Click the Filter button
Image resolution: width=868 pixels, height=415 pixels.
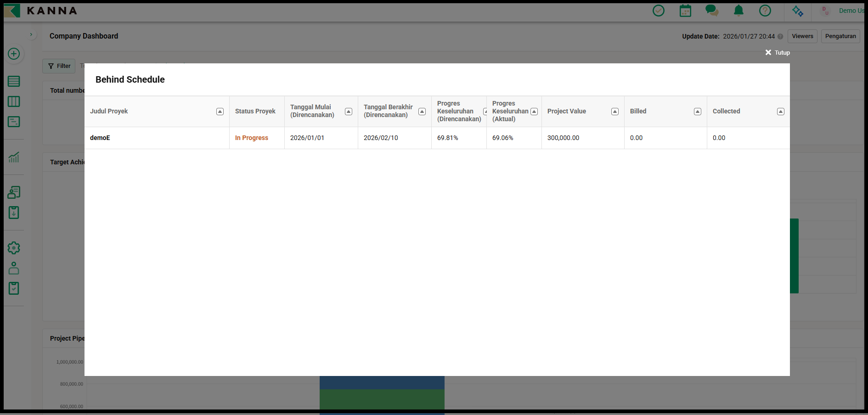[59, 66]
